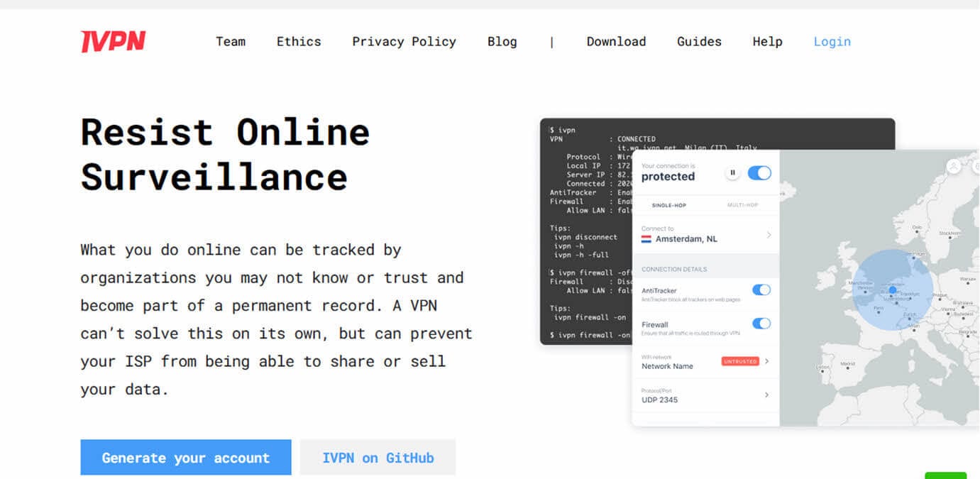Select the Firewall label in connection details

655,325
